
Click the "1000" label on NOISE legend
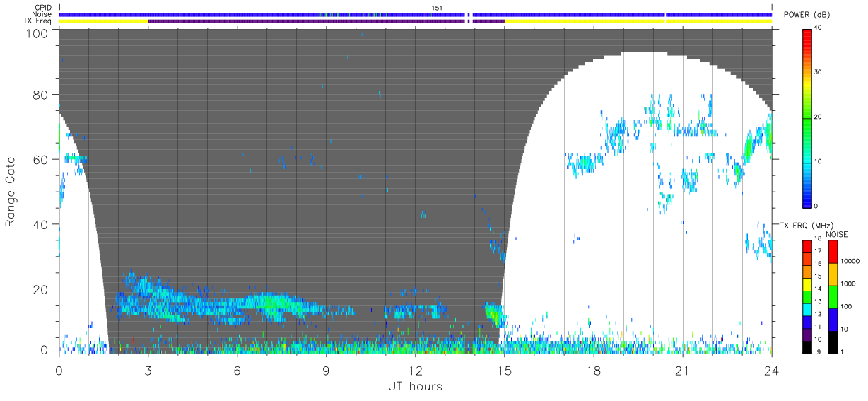[x=848, y=284]
